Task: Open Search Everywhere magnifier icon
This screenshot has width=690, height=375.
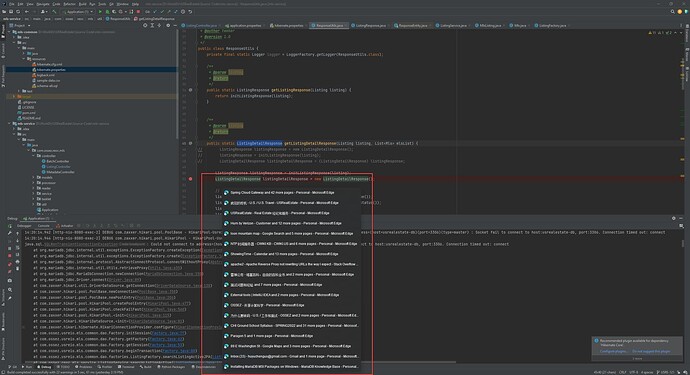Action: tap(672, 11)
